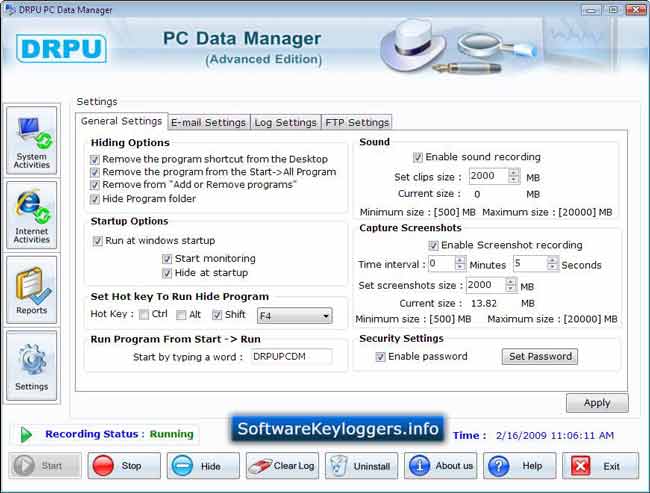Viewport: 650px width, 493px height.
Task: Enable Alt hot key checkbox
Action: pos(181,315)
